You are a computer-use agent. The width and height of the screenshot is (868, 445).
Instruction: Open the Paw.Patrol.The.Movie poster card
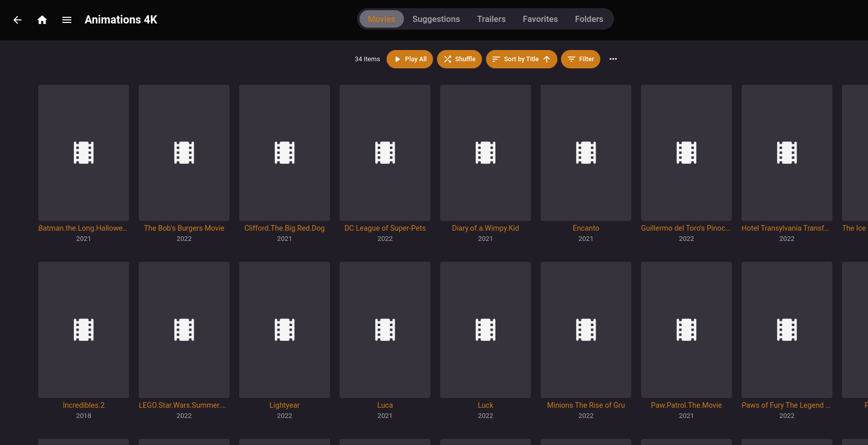tap(686, 330)
